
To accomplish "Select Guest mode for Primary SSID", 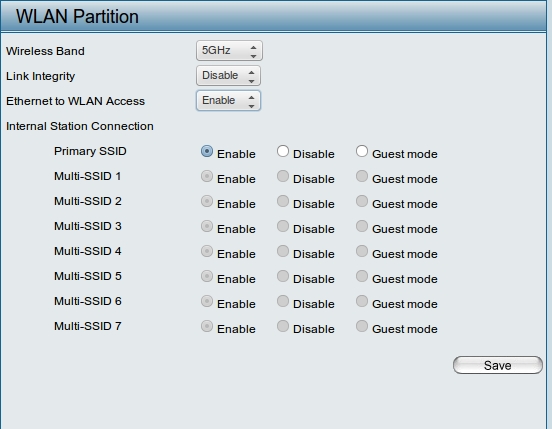I will [x=362, y=151].
